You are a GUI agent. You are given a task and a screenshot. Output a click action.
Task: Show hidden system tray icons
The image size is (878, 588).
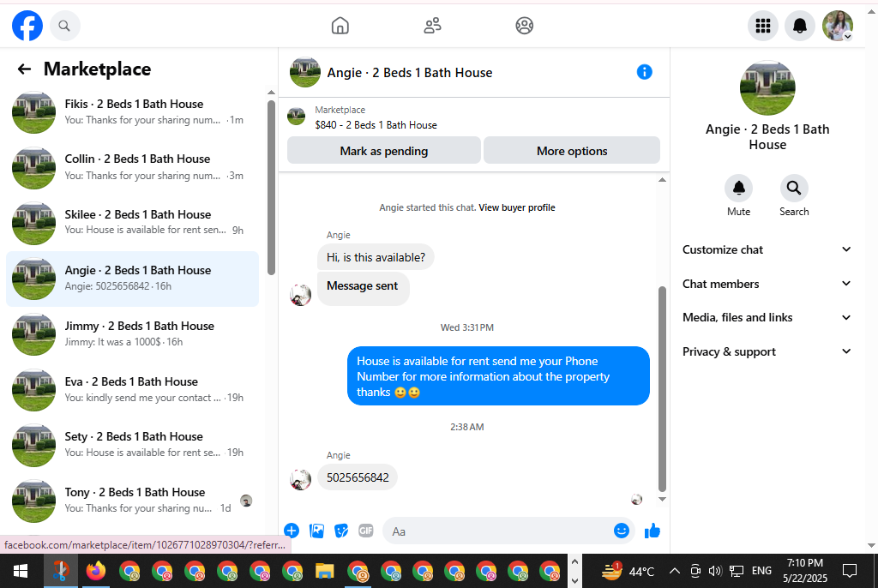[675, 571]
